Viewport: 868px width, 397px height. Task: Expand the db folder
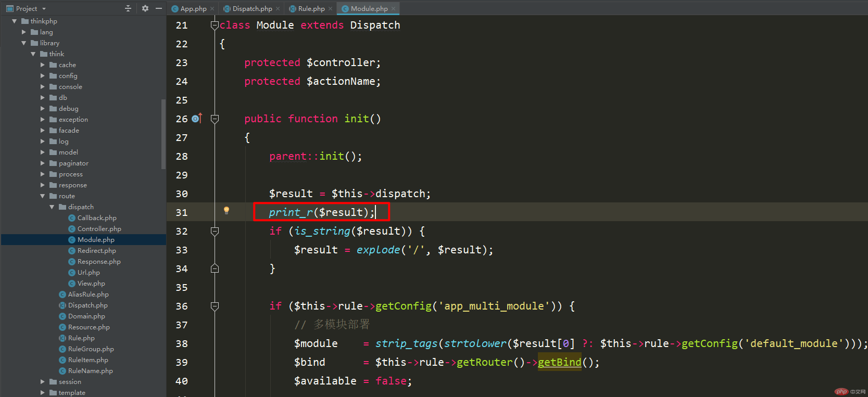[43, 98]
